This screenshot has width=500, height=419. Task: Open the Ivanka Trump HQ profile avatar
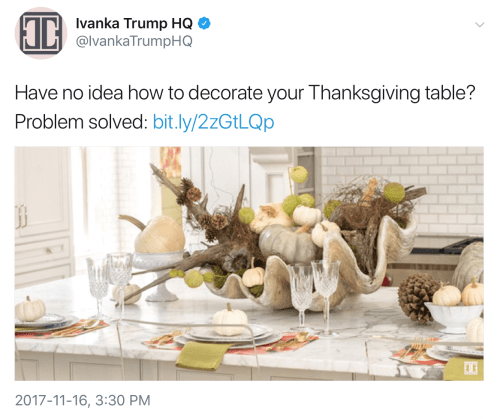pyautogui.click(x=41, y=33)
